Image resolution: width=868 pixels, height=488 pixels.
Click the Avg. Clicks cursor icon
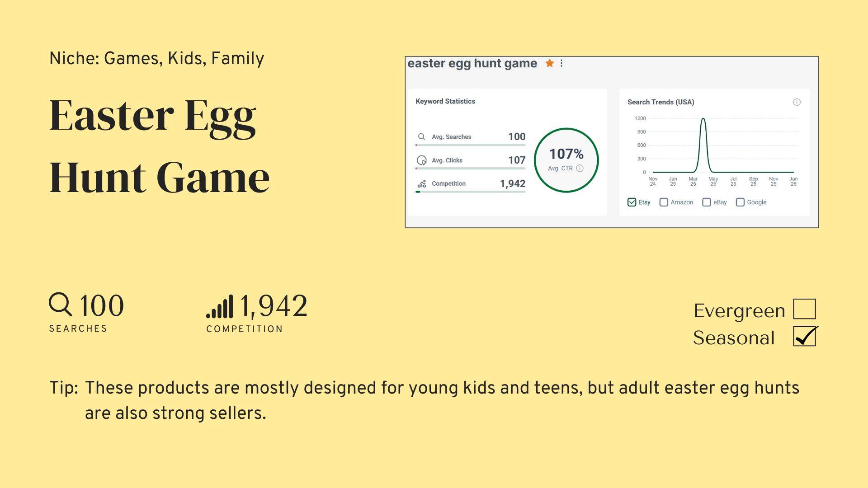[x=422, y=160]
